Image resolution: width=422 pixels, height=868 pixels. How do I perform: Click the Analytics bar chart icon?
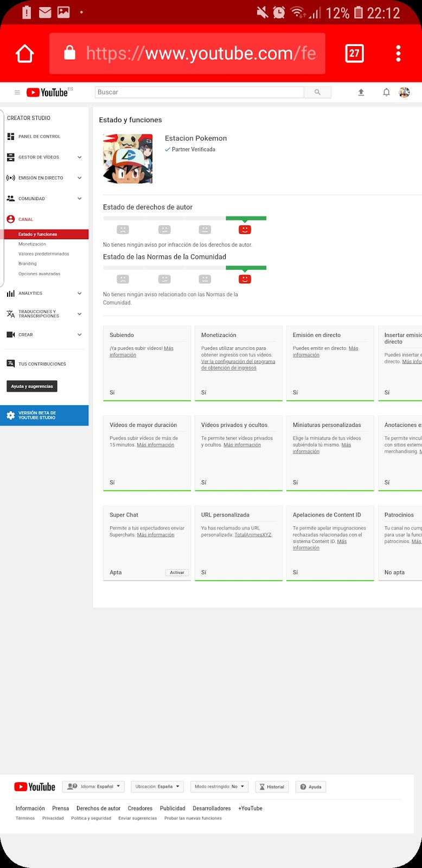pyautogui.click(x=11, y=293)
